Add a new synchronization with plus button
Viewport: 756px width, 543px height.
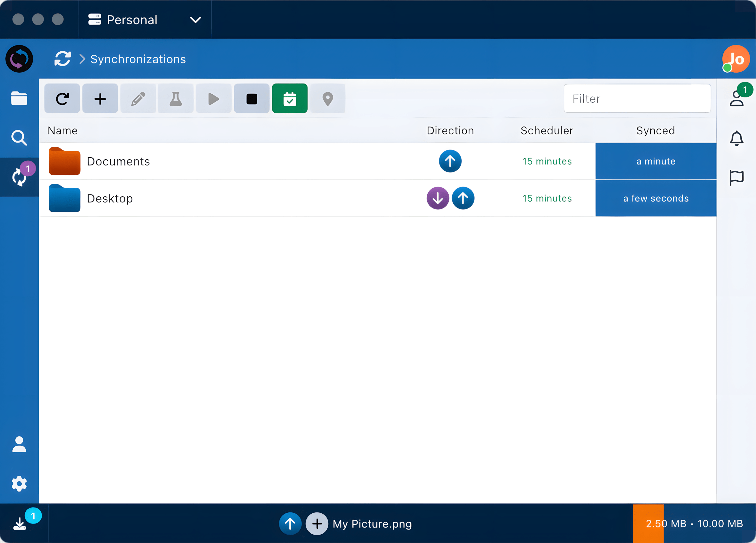pyautogui.click(x=100, y=99)
